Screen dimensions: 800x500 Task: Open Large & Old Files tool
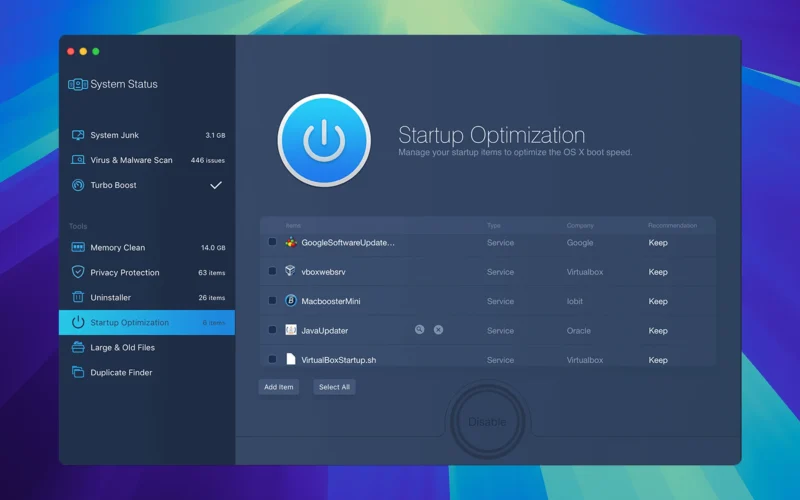click(147, 347)
